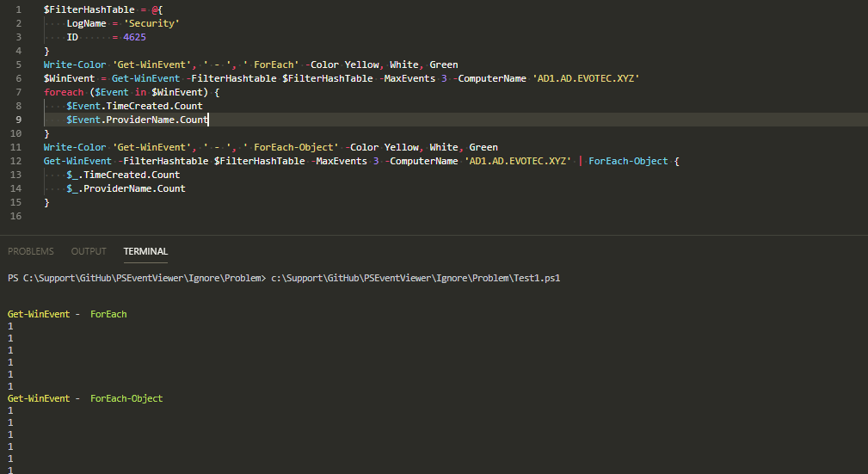The image size is (868, 474).
Task: Click line number 9 in the gutter
Action: point(18,120)
